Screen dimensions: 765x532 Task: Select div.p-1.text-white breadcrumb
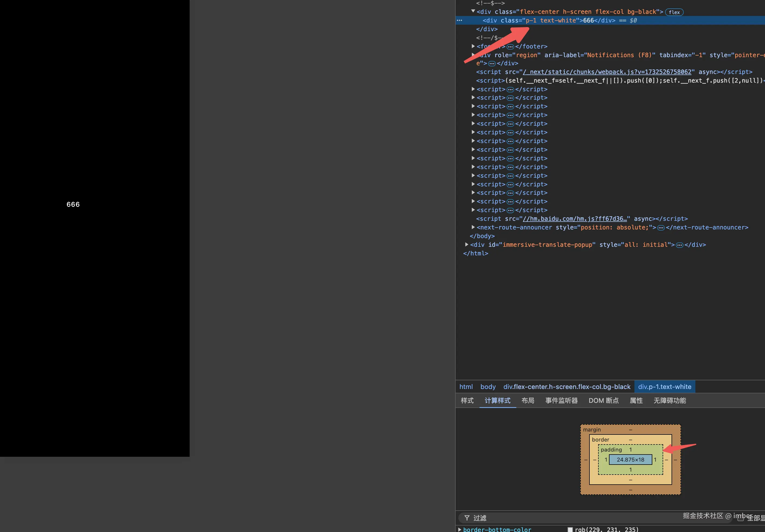click(x=665, y=387)
